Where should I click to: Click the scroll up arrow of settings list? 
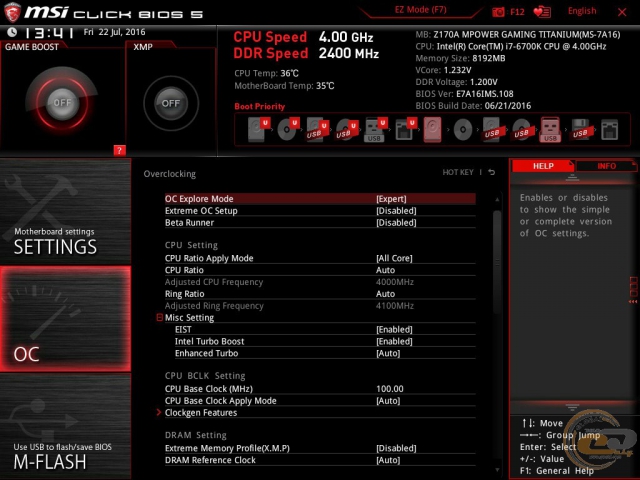click(x=497, y=200)
